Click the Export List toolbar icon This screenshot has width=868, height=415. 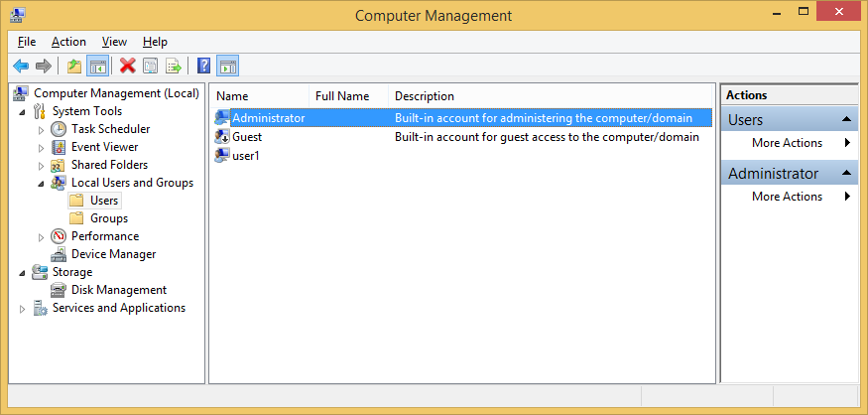[174, 66]
